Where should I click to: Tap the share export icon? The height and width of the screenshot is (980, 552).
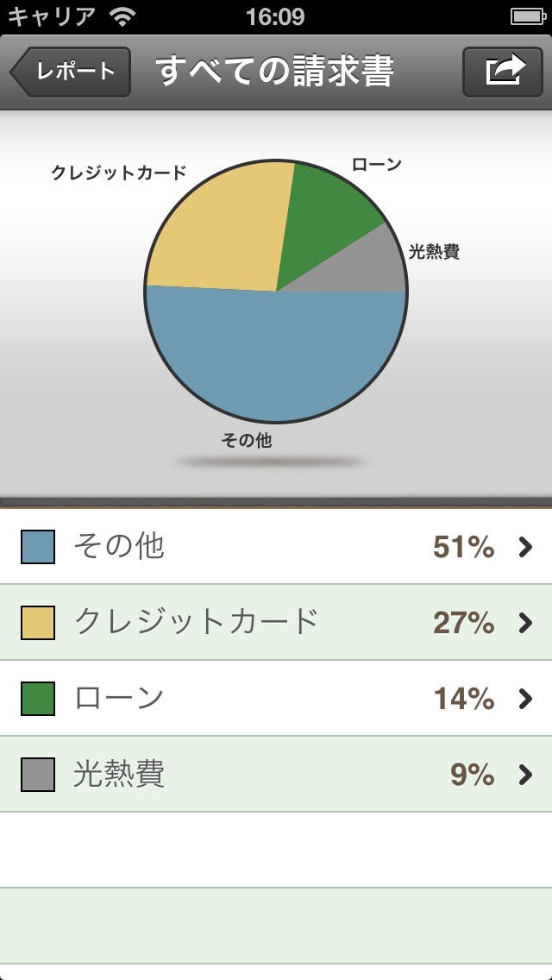coord(505,71)
